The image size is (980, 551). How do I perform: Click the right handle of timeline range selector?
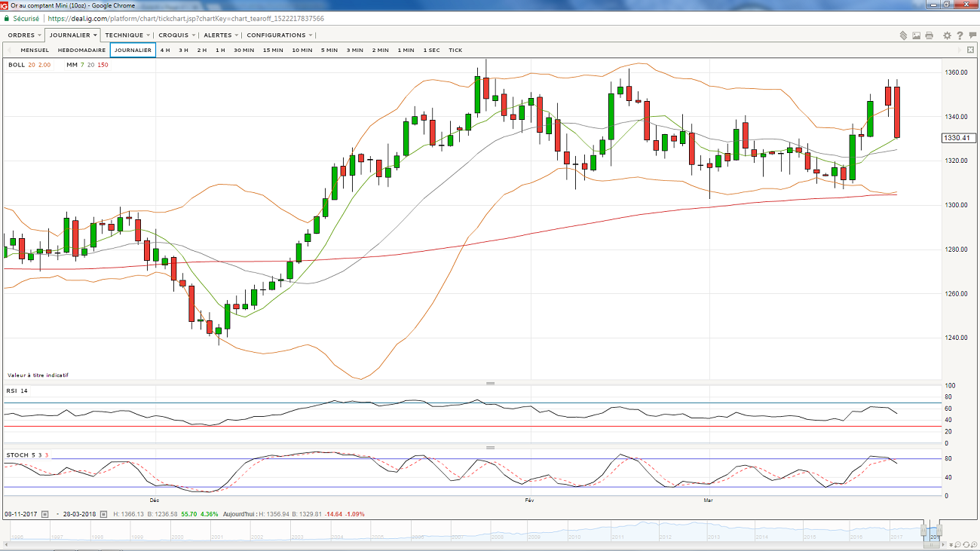[939, 530]
